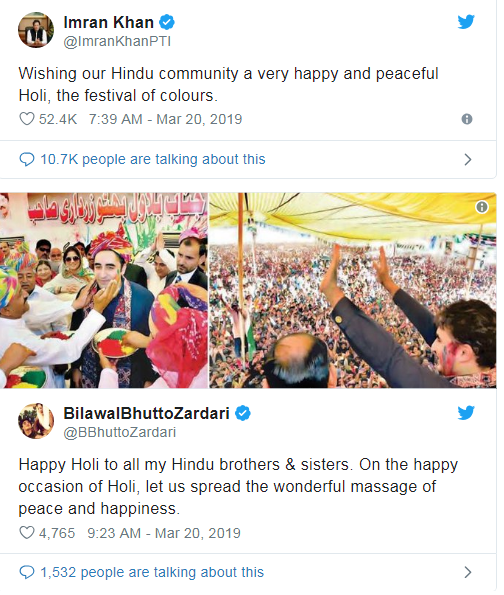Expand chevron on 1,532 people talking row
The width and height of the screenshot is (504, 595).
(x=468, y=572)
